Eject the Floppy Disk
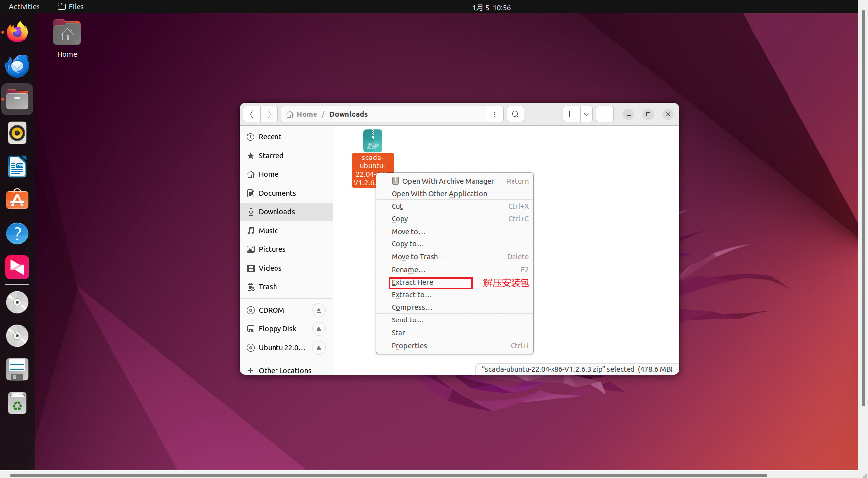The image size is (868, 478). tap(319, 329)
